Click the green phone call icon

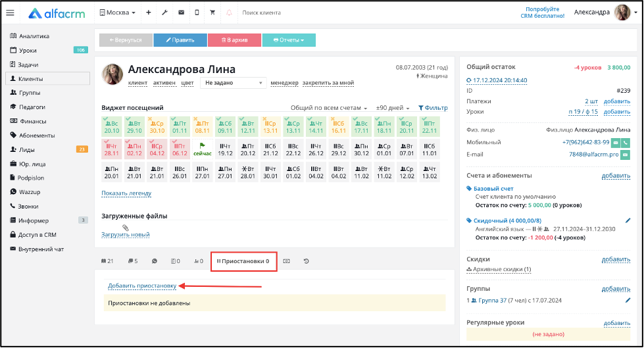click(x=626, y=143)
